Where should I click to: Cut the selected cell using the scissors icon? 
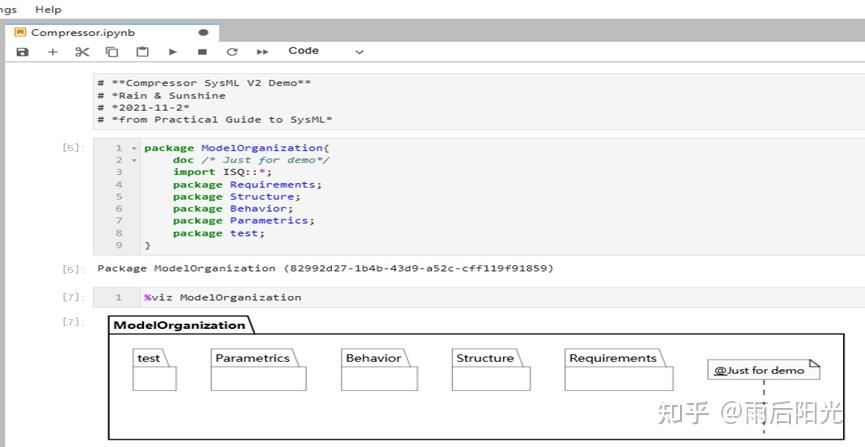pyautogui.click(x=82, y=52)
